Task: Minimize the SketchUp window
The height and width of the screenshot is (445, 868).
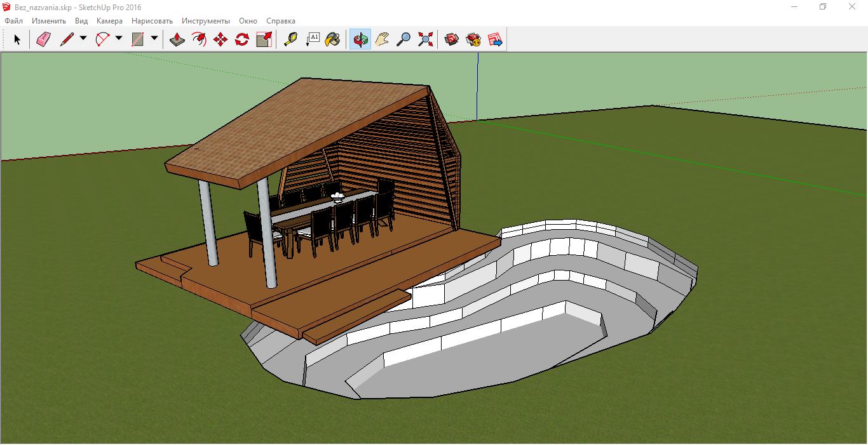Action: [794, 7]
